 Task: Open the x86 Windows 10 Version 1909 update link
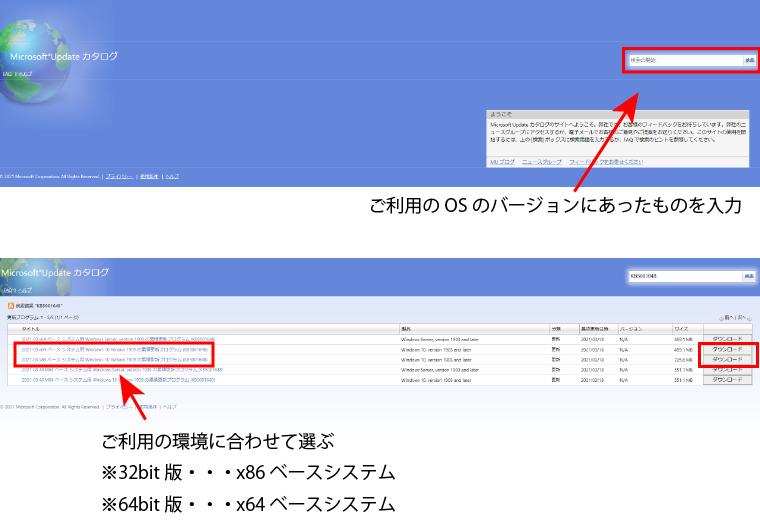114,360
